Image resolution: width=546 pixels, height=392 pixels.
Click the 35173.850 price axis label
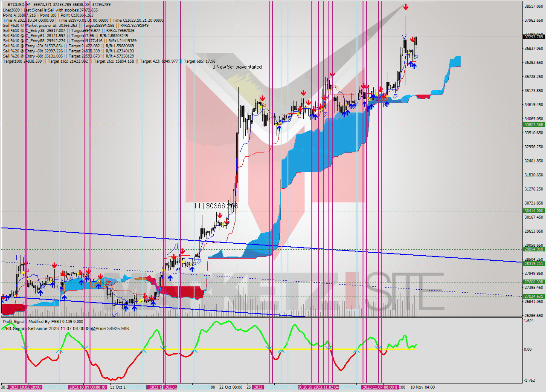533,90
